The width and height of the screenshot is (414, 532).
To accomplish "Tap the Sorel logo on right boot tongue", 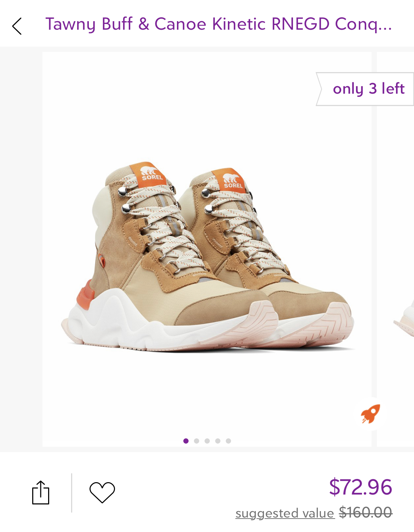I will pyautogui.click(x=231, y=180).
